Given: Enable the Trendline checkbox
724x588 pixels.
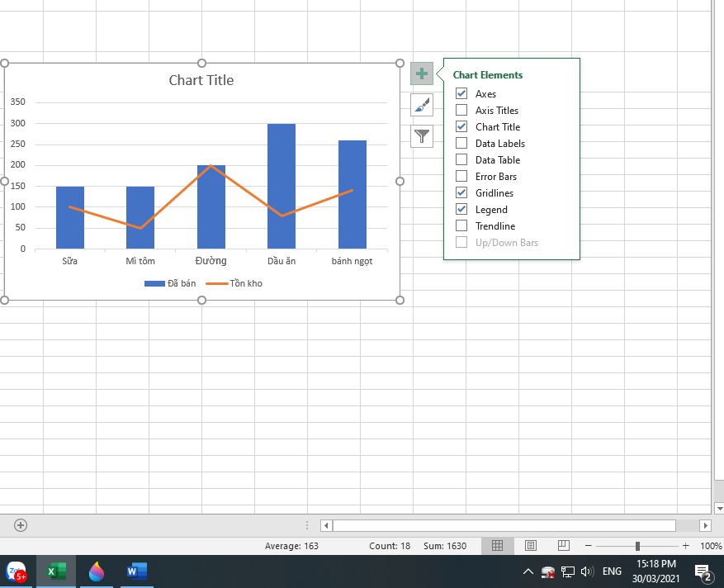Looking at the screenshot, I should click(461, 226).
